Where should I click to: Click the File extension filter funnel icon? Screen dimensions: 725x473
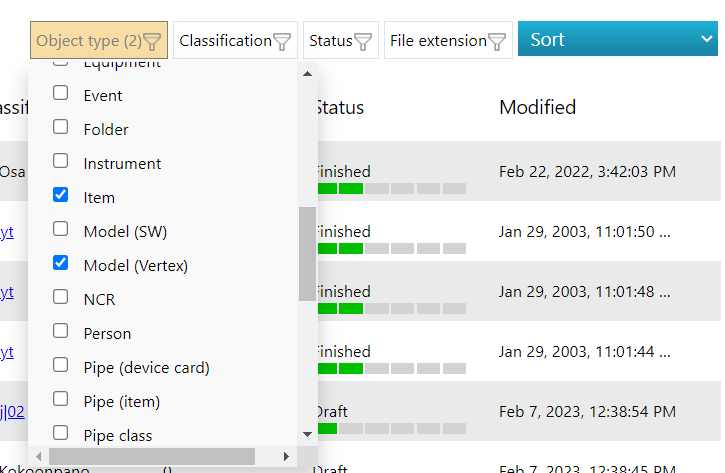click(x=497, y=41)
